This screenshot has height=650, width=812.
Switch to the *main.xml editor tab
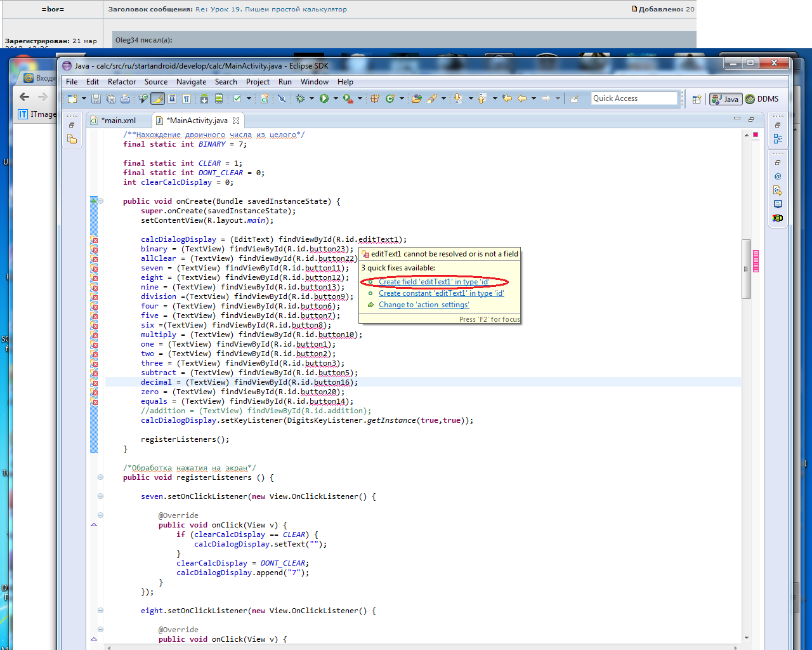119,121
